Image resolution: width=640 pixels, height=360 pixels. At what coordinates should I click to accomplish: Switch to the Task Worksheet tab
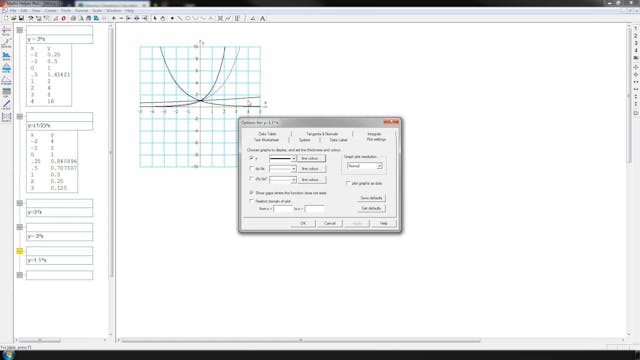coord(266,140)
